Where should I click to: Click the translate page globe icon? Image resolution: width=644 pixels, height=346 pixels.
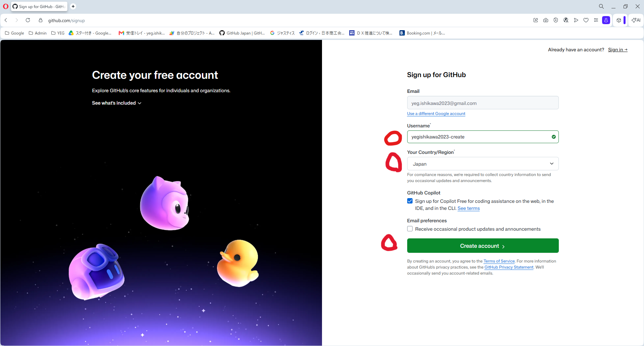point(566,20)
